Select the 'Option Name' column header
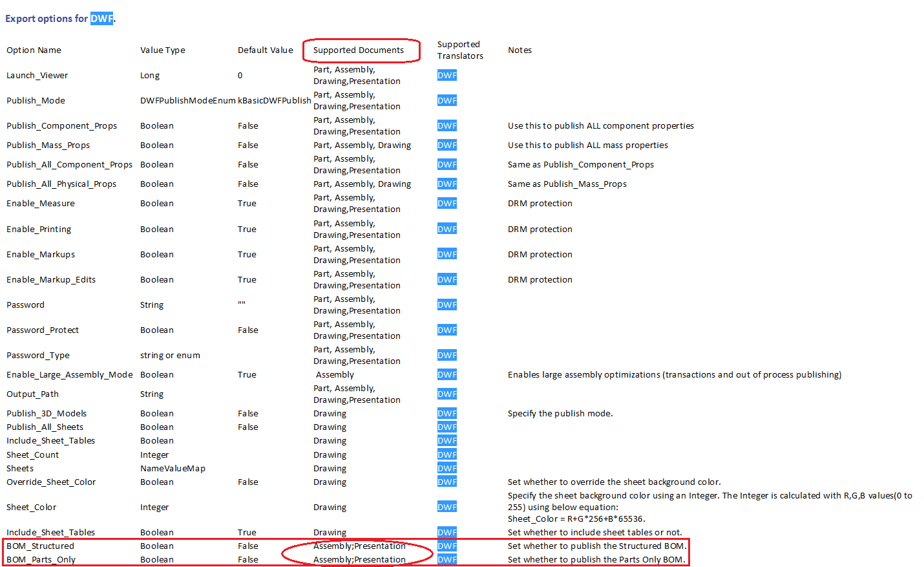 34,50
